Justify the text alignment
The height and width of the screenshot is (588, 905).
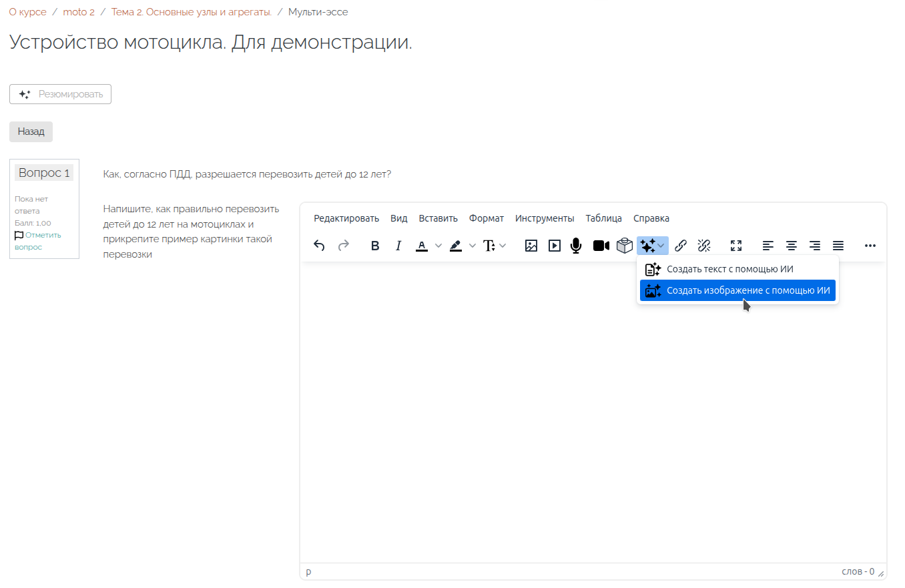[x=838, y=246]
